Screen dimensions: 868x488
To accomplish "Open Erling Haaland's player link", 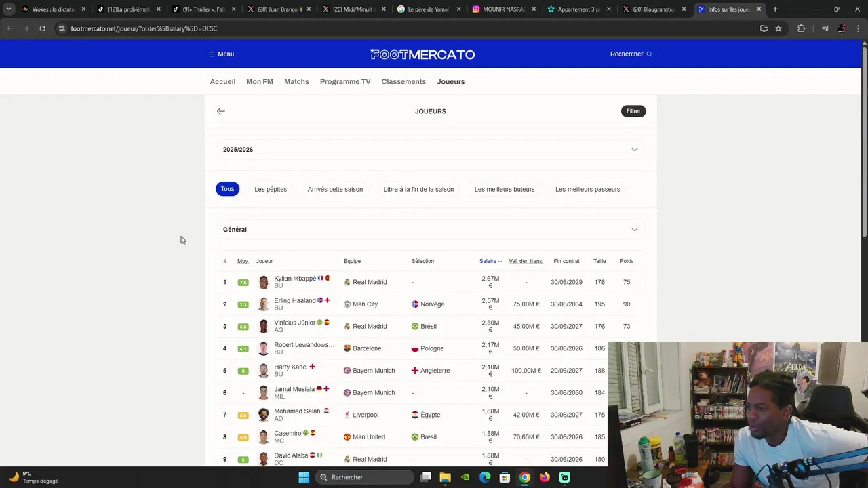I will 295,301.
